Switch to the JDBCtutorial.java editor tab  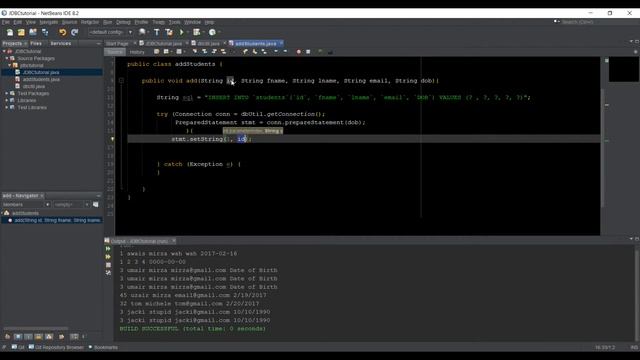click(164, 43)
